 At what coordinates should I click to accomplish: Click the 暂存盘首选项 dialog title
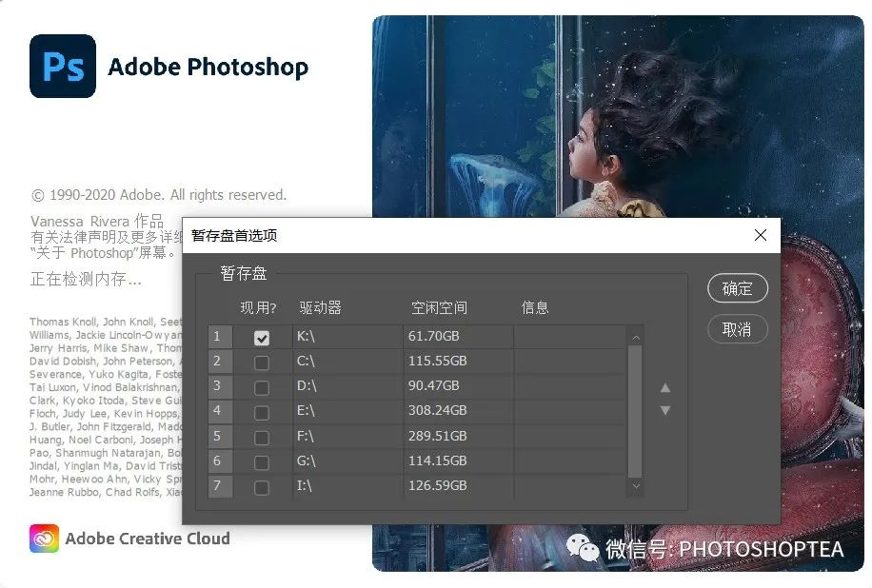[x=234, y=236]
